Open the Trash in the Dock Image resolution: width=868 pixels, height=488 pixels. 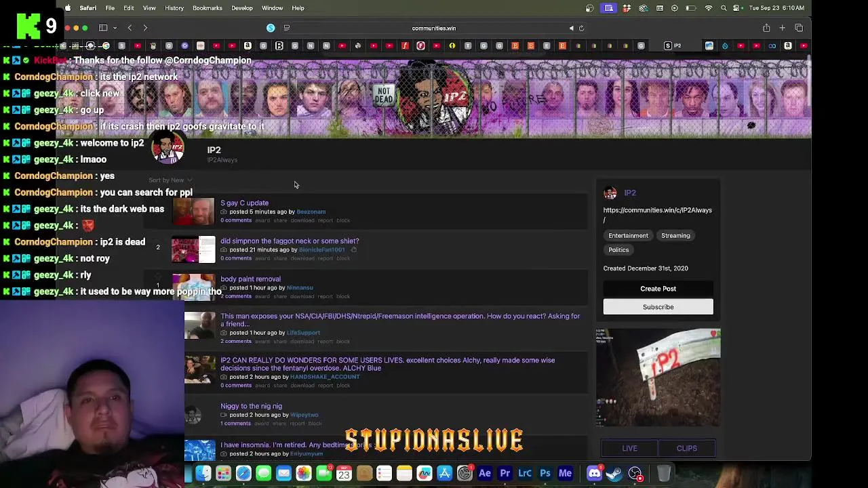tap(664, 473)
